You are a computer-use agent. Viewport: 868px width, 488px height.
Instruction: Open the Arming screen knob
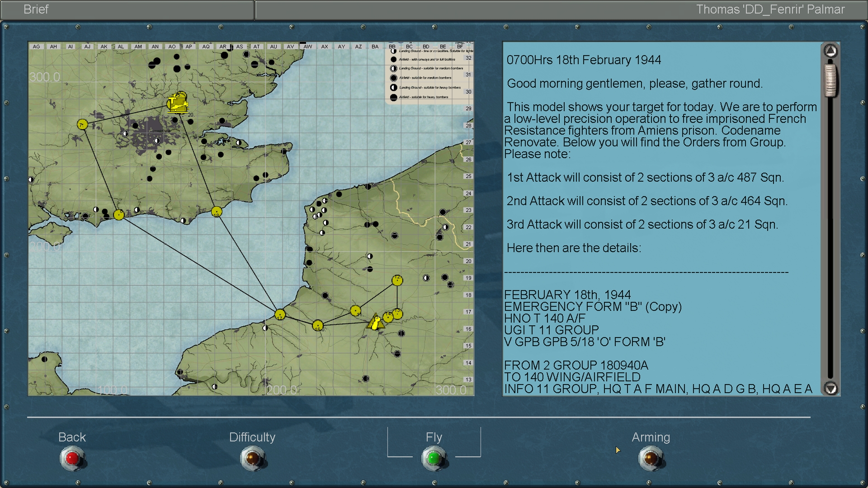(x=651, y=458)
